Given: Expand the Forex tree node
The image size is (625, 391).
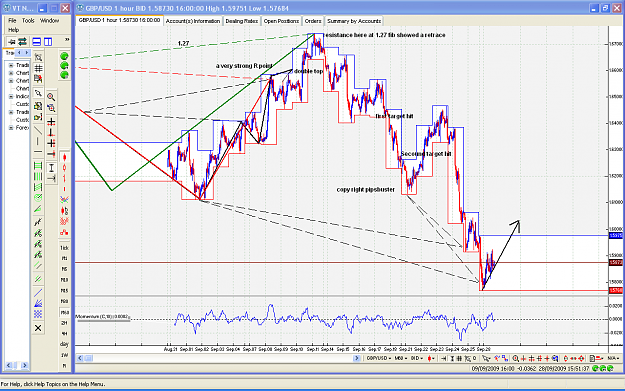Looking at the screenshot, I should pyautogui.click(x=11, y=128).
